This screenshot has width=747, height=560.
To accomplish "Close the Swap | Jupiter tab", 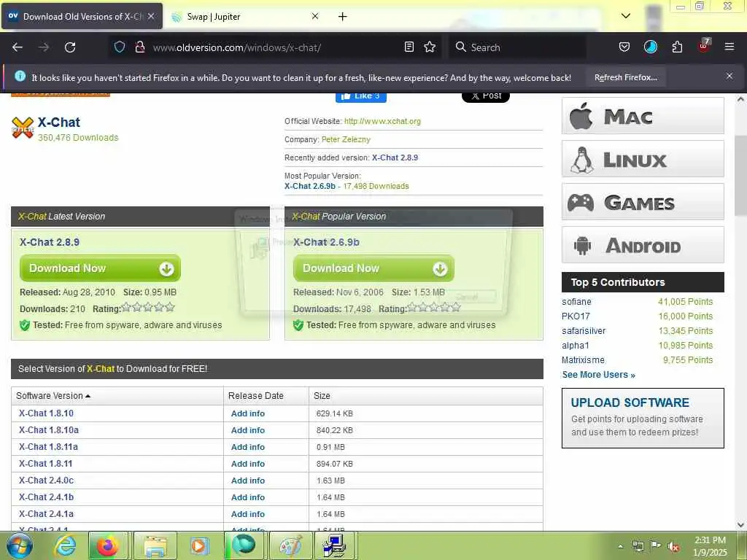I will (315, 16).
